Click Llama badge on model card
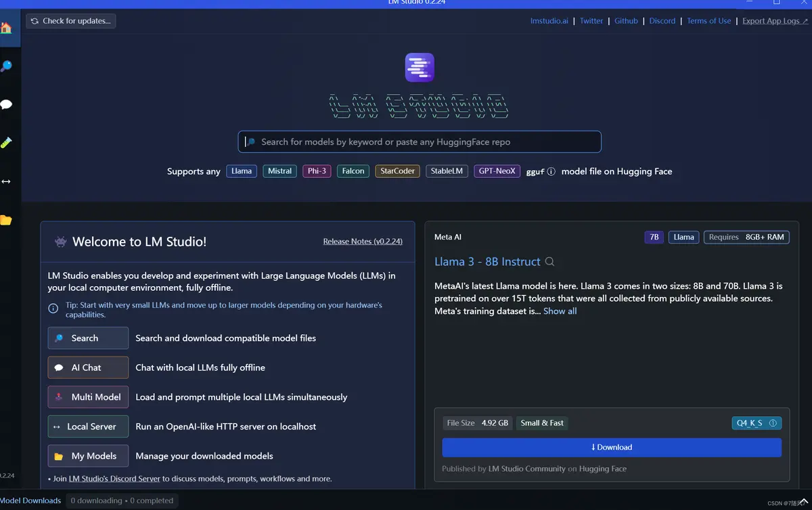Screen dimensions: 812x510 [683, 237]
